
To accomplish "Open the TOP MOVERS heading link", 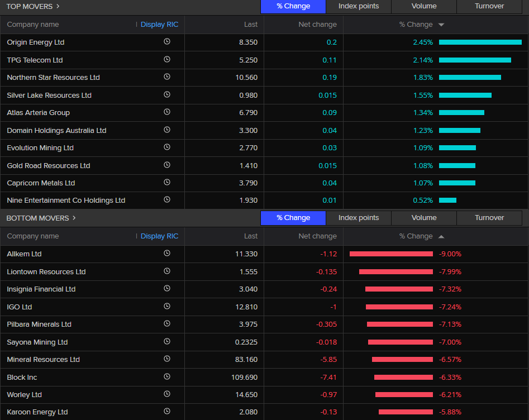I will point(30,6).
